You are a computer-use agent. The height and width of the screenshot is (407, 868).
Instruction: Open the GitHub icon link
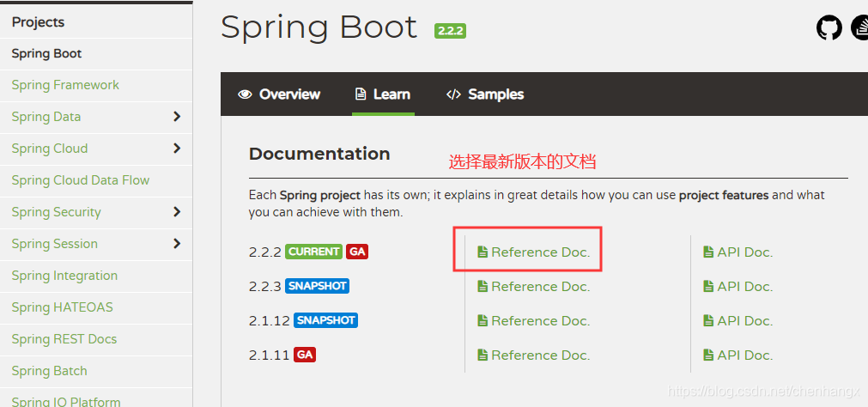pos(829,27)
